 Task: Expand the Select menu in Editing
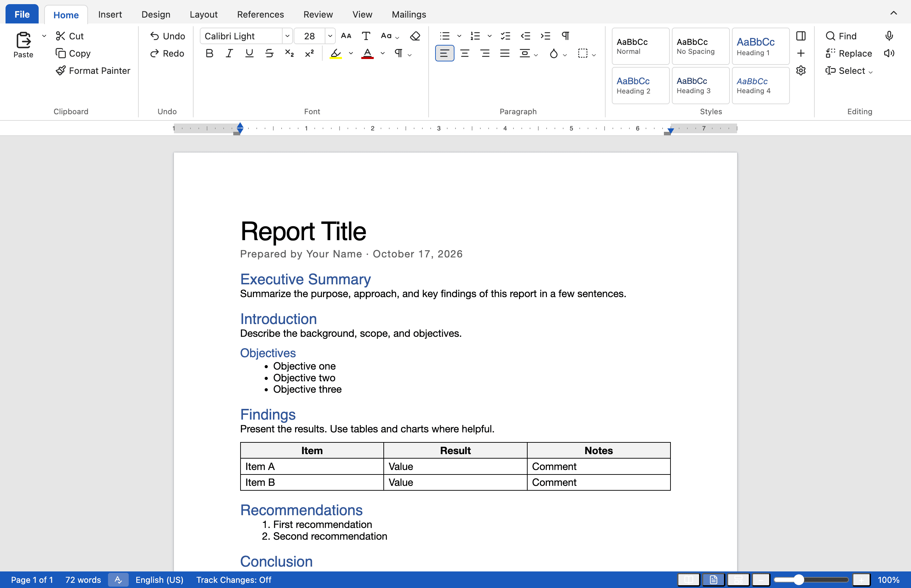tap(849, 71)
